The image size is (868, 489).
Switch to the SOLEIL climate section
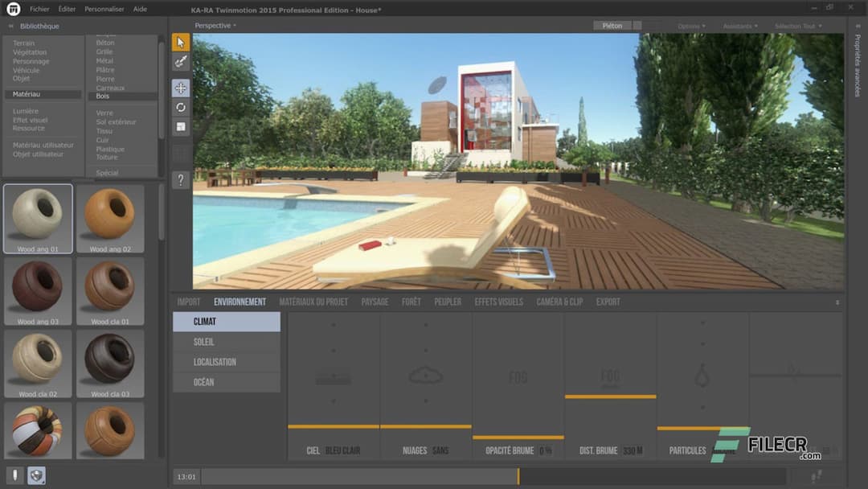point(227,341)
